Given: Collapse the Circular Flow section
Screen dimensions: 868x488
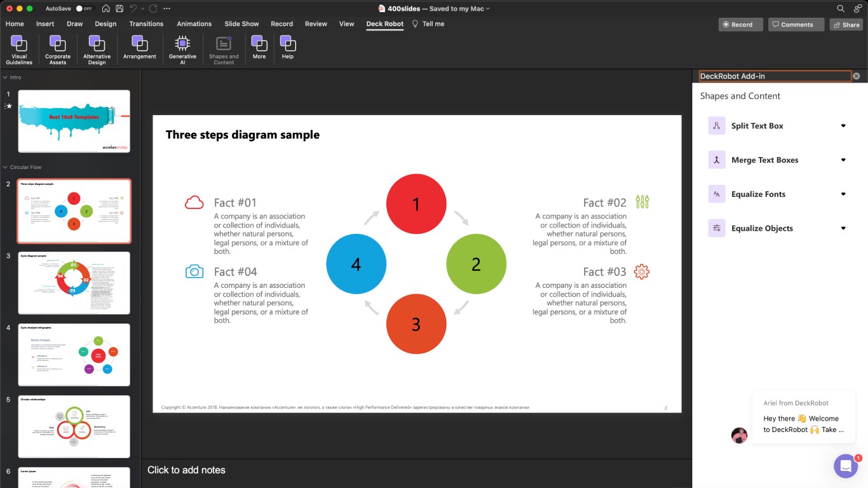Looking at the screenshot, I should pos(5,167).
